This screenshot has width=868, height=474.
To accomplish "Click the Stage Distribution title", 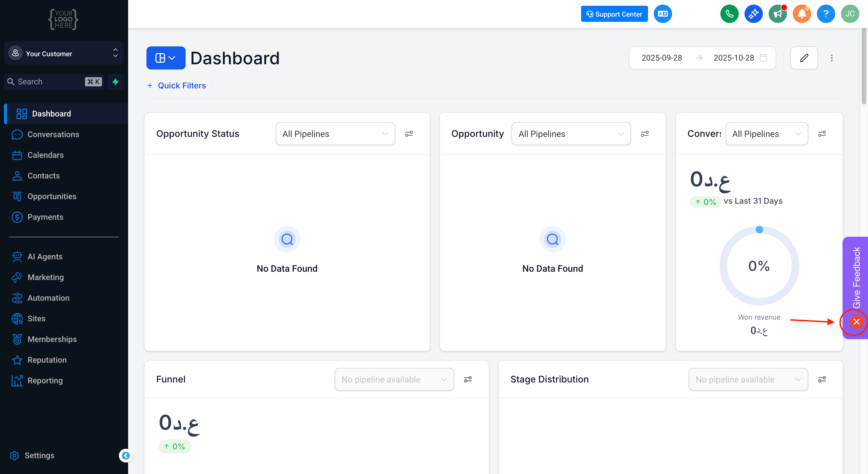I will point(549,379).
